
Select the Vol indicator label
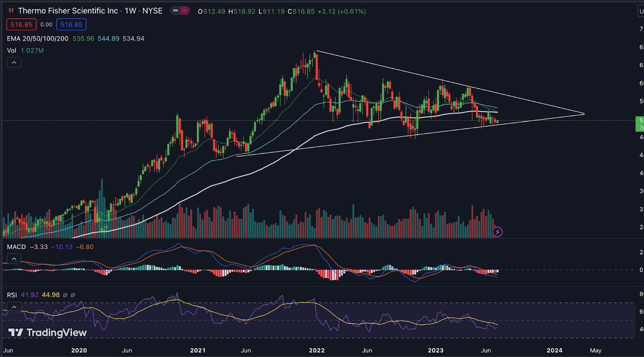point(12,50)
